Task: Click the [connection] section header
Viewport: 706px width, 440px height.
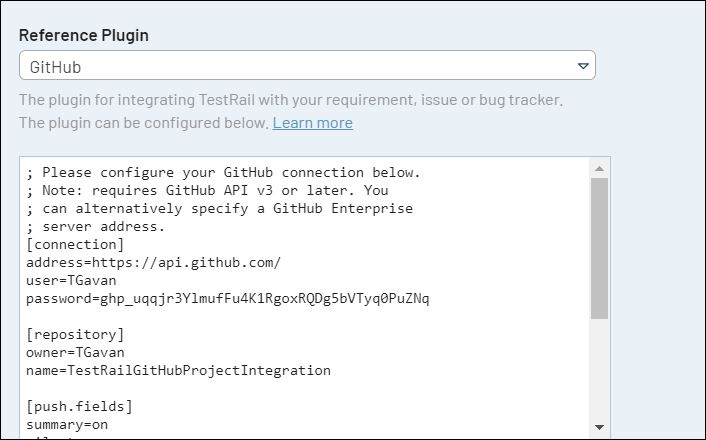Action: click(x=75, y=245)
